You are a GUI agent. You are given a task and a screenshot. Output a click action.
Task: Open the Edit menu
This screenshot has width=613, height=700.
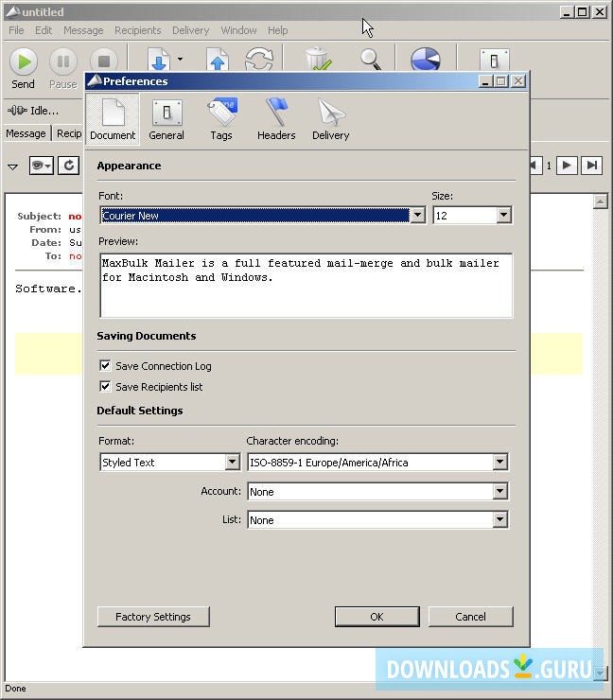tap(44, 30)
